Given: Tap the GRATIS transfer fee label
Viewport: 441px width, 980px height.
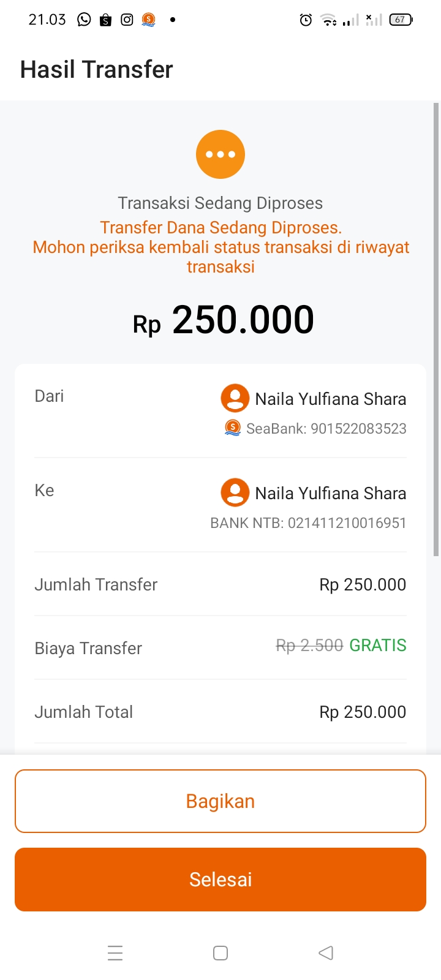Looking at the screenshot, I should coord(378,646).
